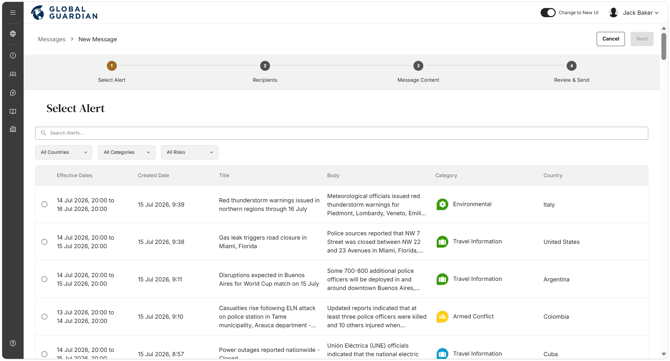Click the globe icon in the sidebar
The image size is (670, 361).
(13, 34)
